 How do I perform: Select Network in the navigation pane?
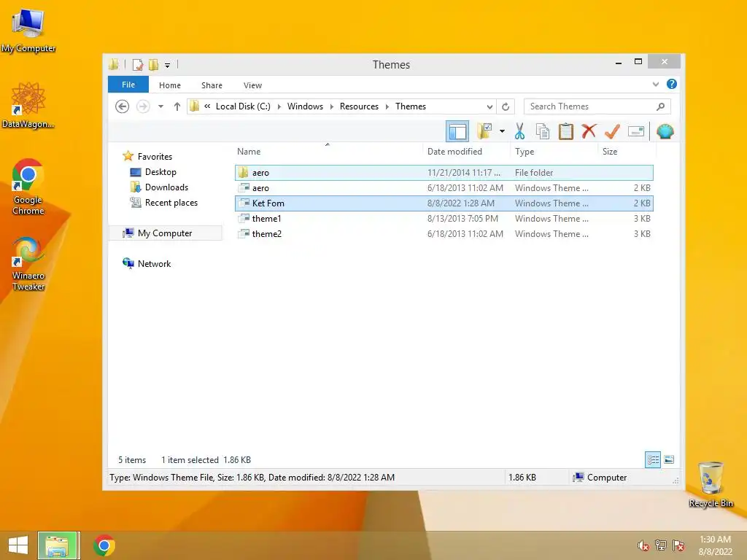click(x=154, y=263)
